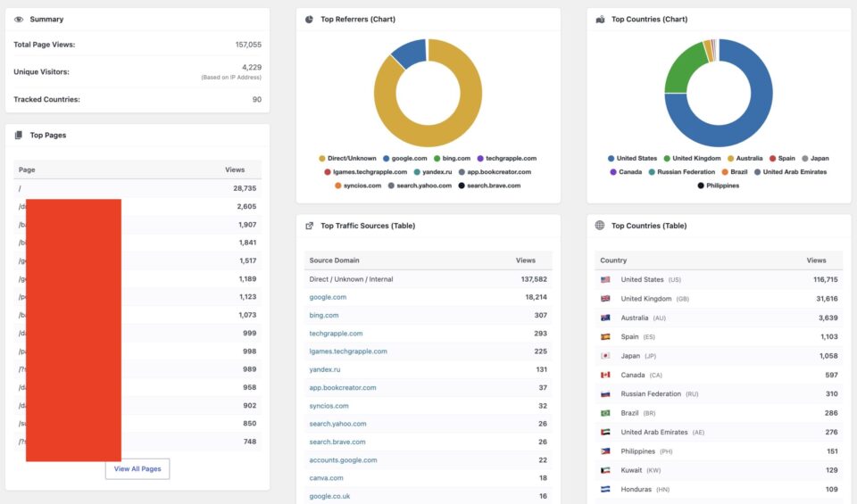
Task: Open the yandex.ru source link
Action: pos(325,369)
